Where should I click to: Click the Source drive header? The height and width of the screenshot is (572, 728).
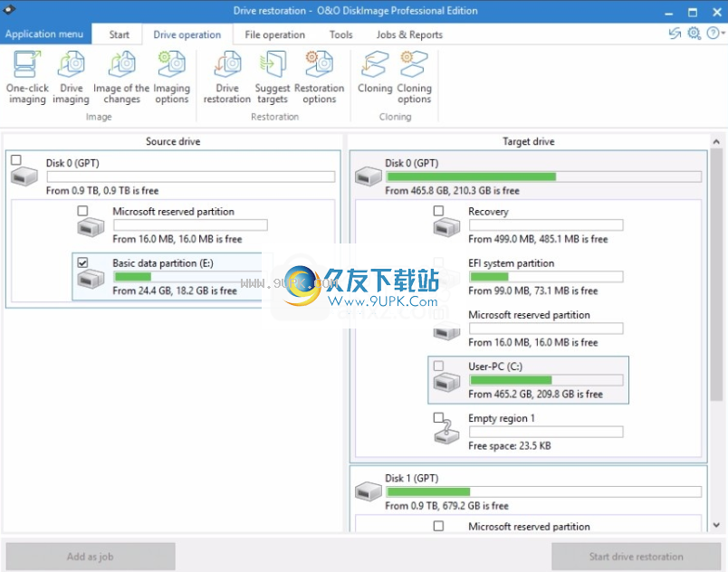[173, 141]
